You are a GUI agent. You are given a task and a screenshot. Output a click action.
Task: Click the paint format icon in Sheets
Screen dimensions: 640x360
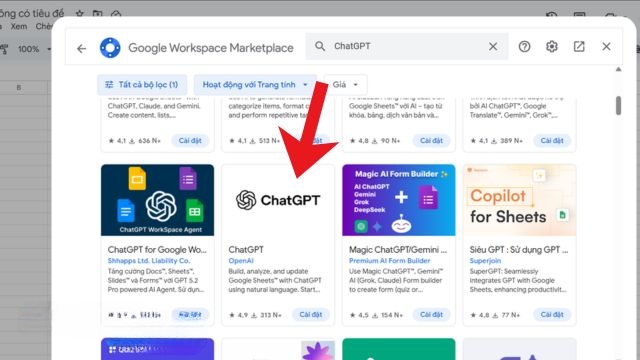(x=4, y=49)
